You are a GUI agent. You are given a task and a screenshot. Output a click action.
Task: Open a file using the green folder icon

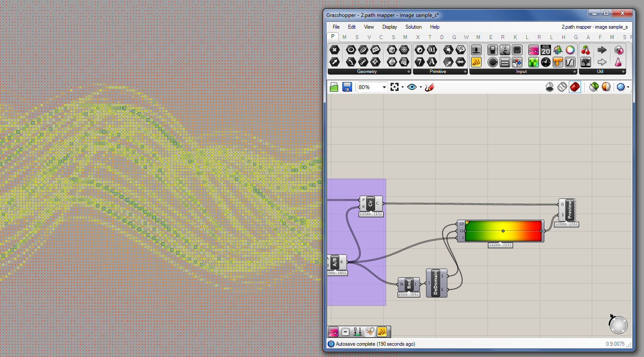point(334,87)
